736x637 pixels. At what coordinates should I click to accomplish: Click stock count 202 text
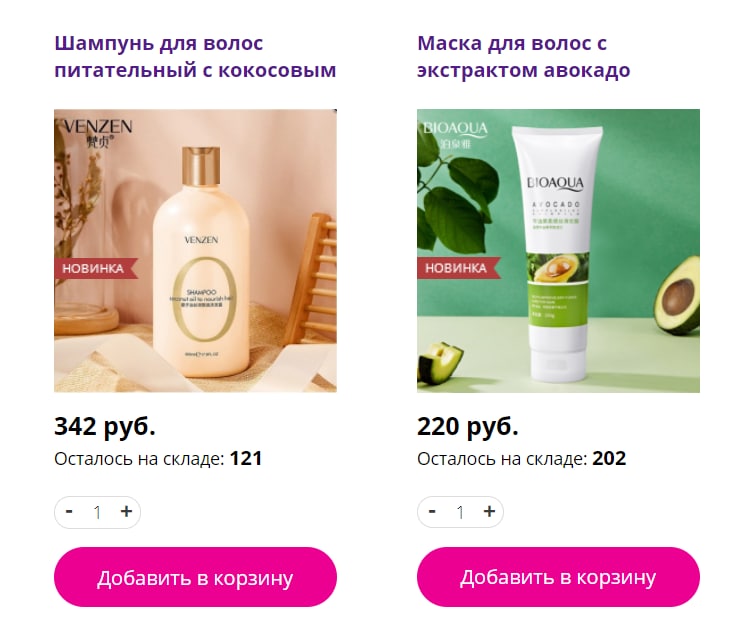[609, 459]
